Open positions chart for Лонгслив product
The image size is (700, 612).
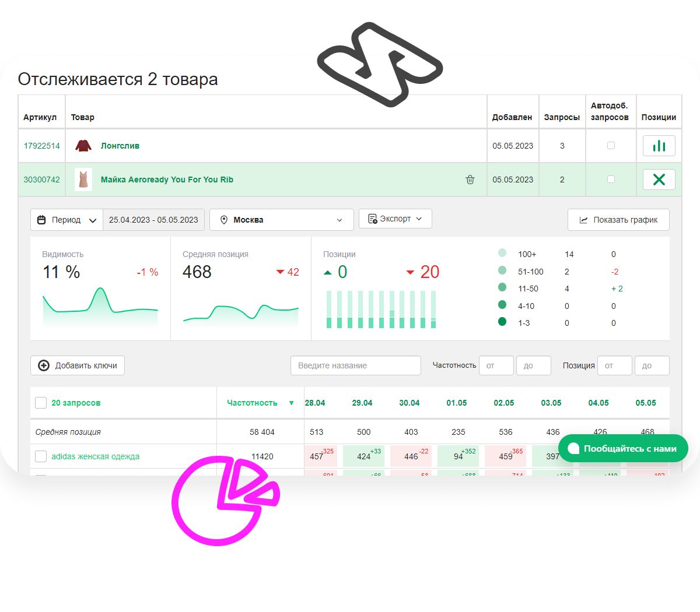click(659, 146)
